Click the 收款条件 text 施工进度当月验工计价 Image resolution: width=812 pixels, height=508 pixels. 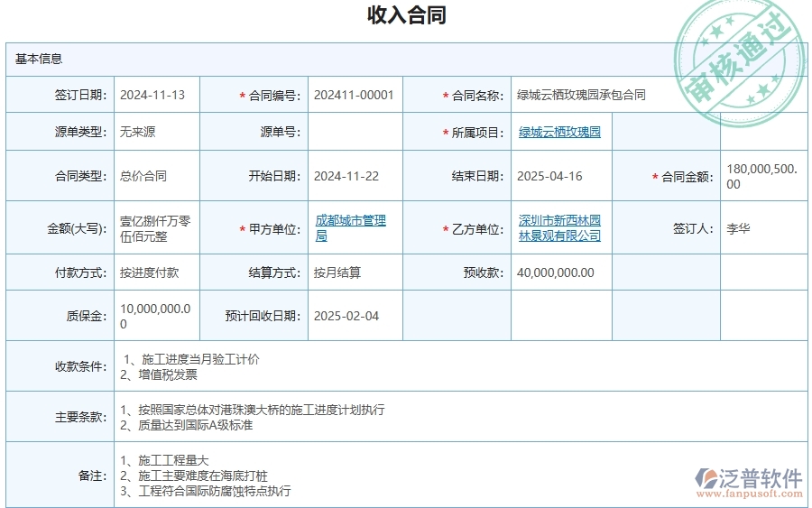[x=200, y=359]
